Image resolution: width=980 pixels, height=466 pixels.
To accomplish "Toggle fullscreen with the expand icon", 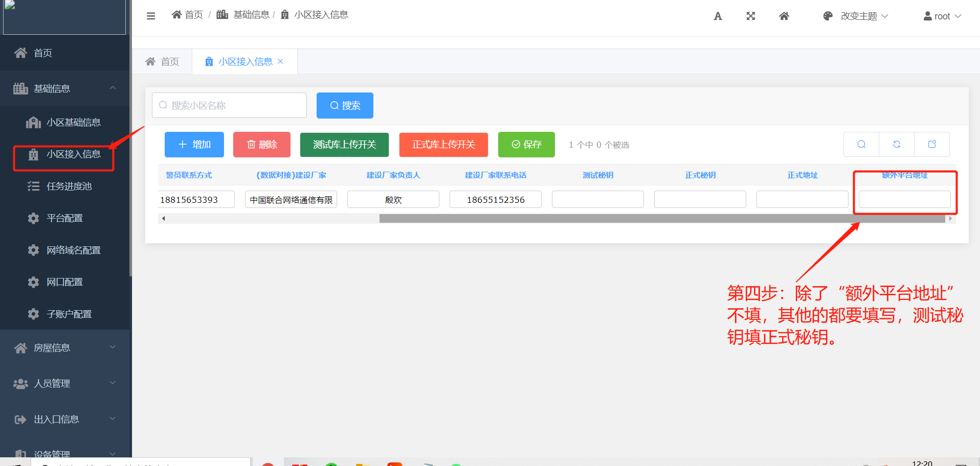I will pyautogui.click(x=750, y=16).
